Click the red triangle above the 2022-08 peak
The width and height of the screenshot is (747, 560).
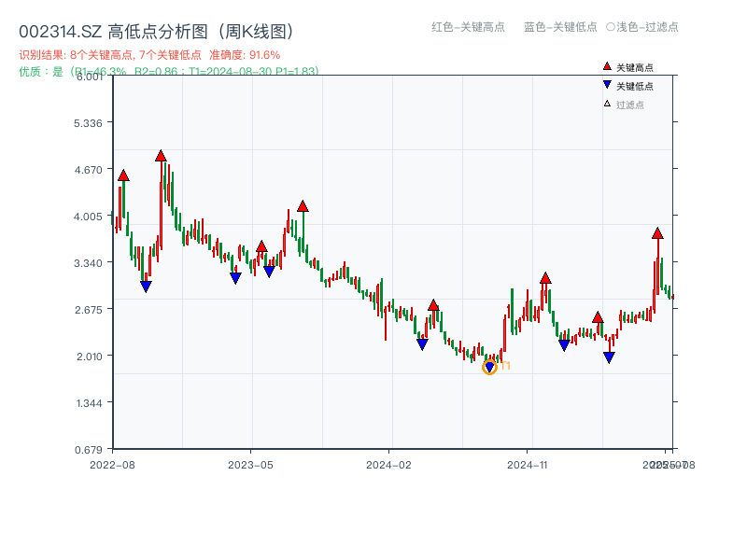[122, 175]
